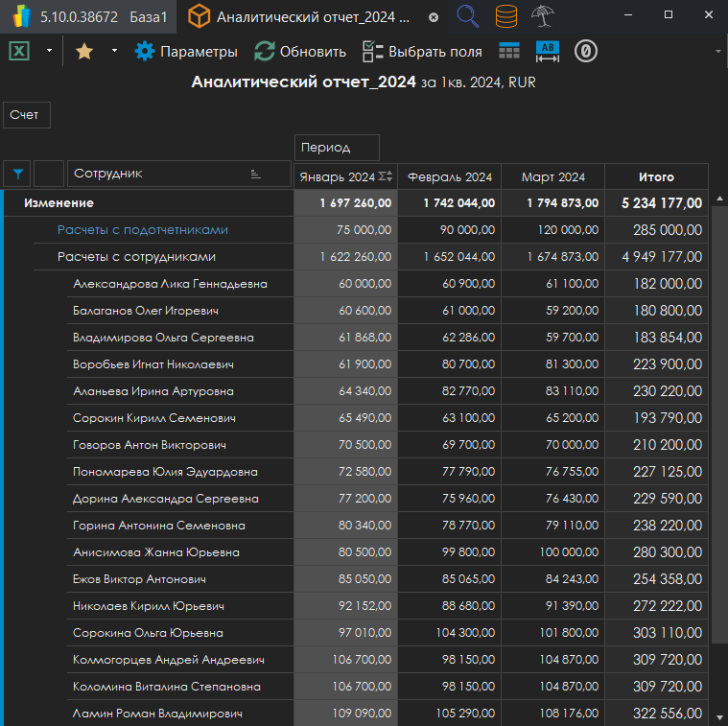
Task: Click the beach umbrella icon
Action: (x=545, y=16)
